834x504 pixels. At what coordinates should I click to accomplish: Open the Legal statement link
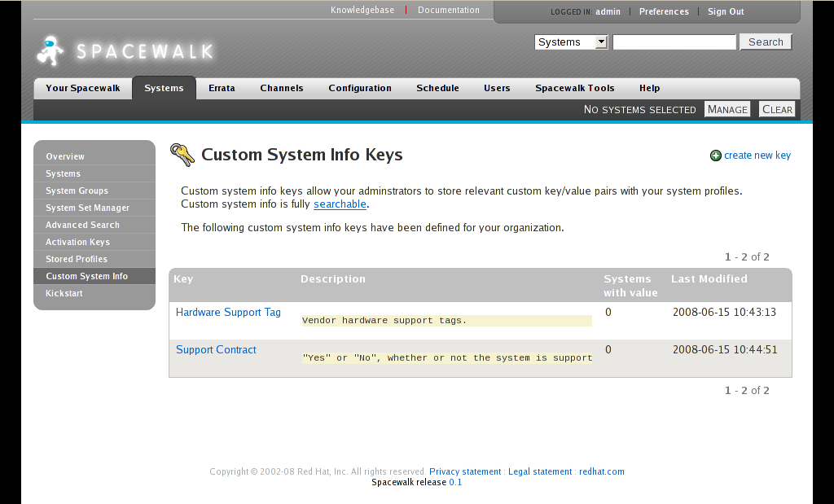coord(540,471)
